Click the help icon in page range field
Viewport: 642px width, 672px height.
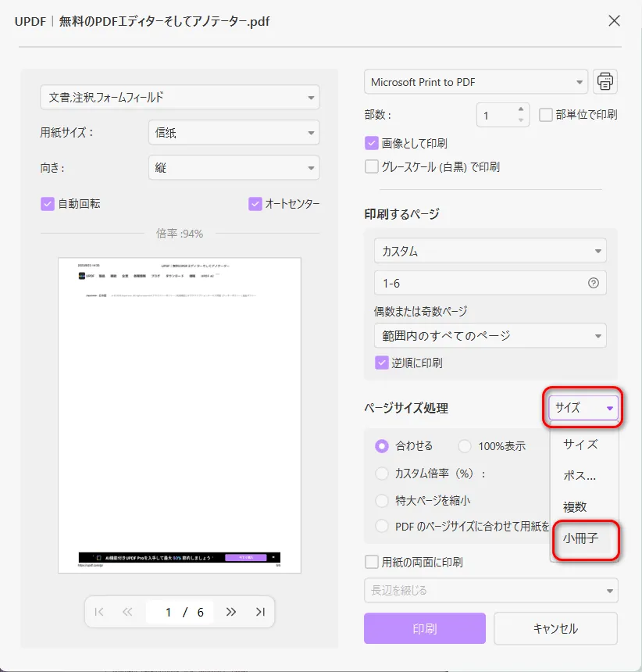click(593, 283)
